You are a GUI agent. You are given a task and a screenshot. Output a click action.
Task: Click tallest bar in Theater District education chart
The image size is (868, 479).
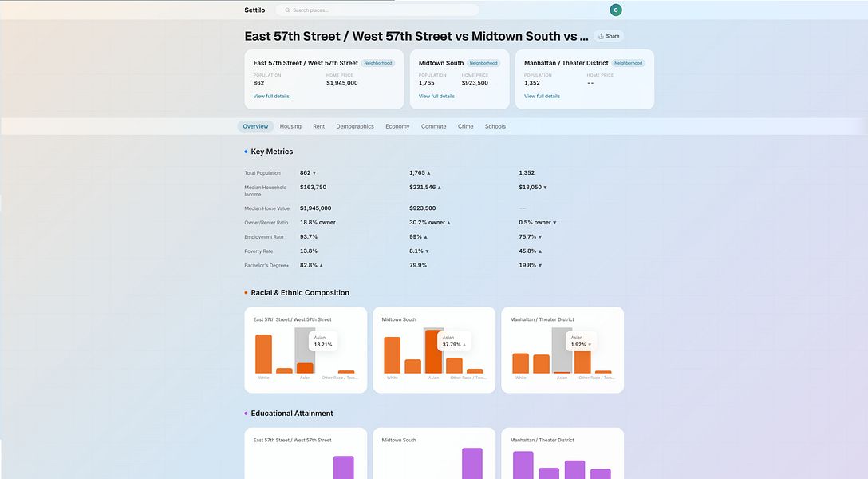click(x=523, y=465)
